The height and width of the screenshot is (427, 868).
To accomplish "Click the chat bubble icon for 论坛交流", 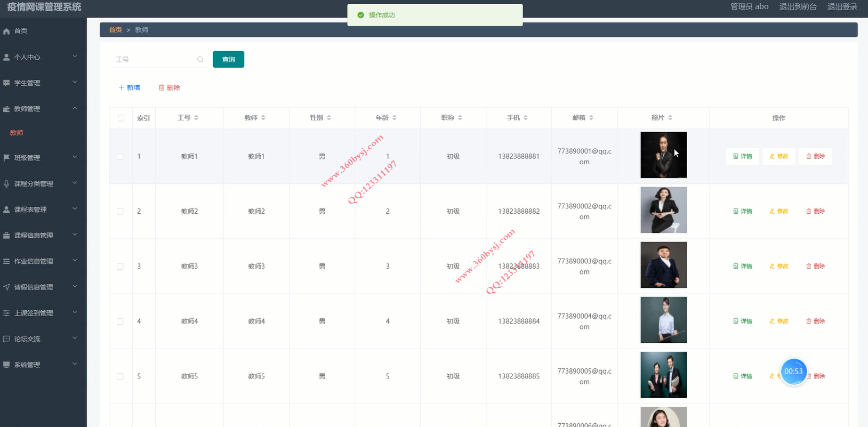I will point(6,339).
